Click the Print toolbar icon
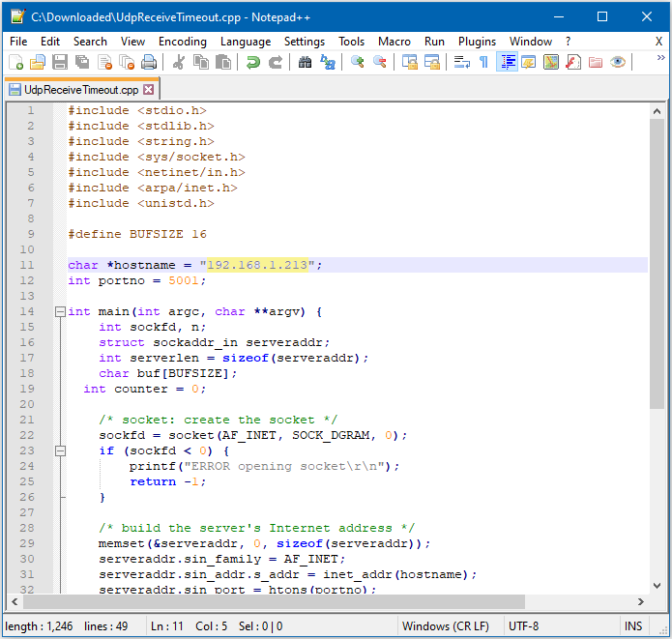 pyautogui.click(x=149, y=62)
